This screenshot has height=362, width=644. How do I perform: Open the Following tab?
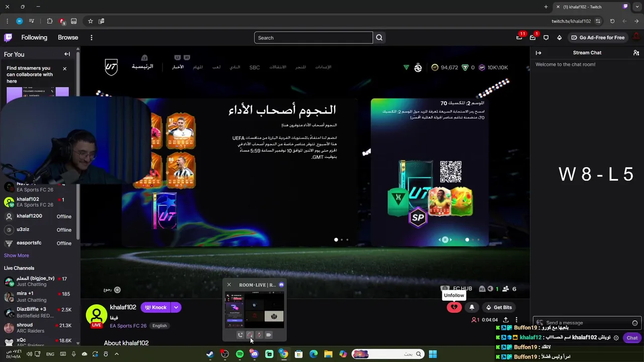click(x=34, y=37)
